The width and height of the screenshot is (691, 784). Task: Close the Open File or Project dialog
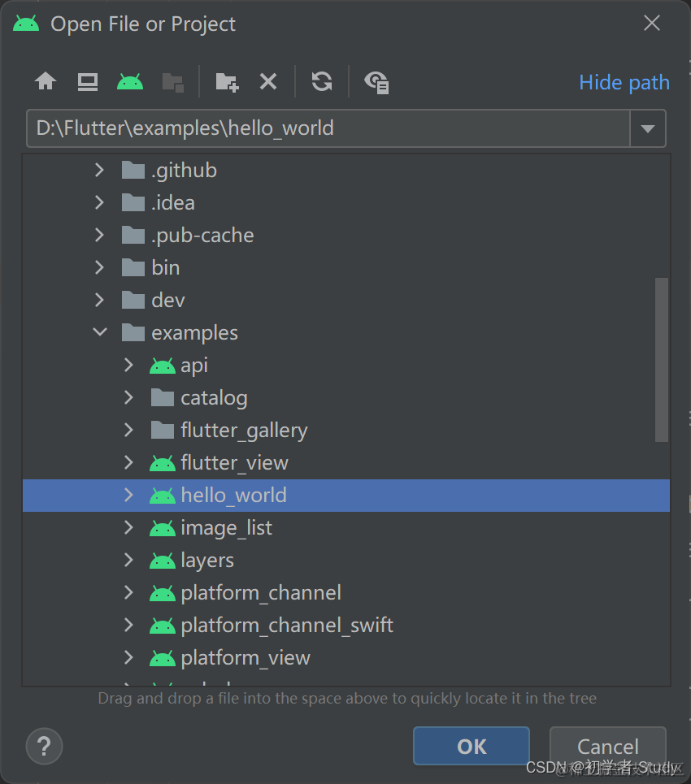coord(652,23)
